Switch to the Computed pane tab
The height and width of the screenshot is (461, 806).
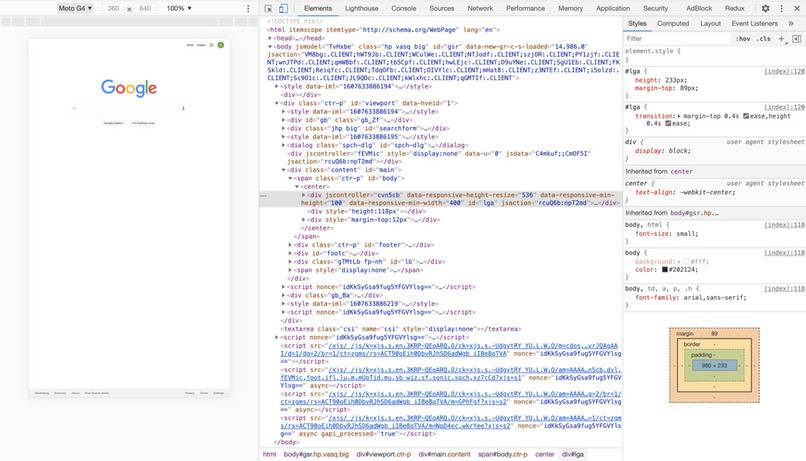(x=673, y=24)
